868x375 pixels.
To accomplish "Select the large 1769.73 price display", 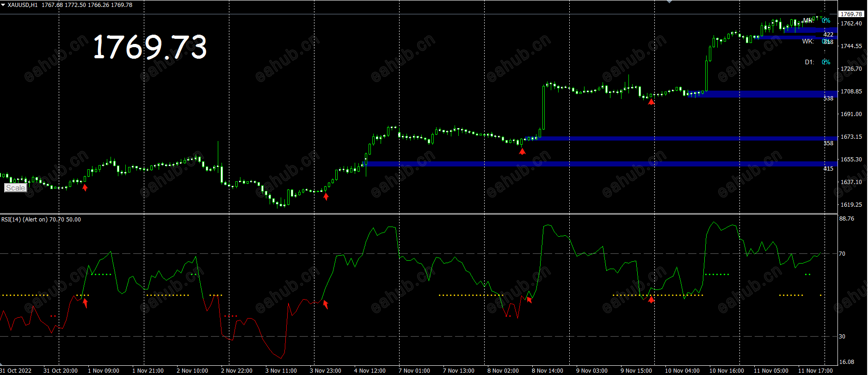I will tap(150, 47).
